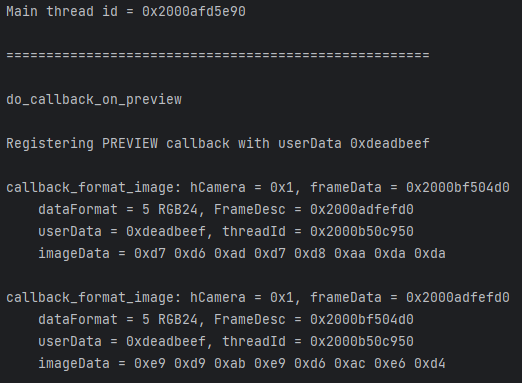This screenshot has height=383, width=522.
Task: Click the second threadId value 0x2000b50c950
Action: click(362, 342)
